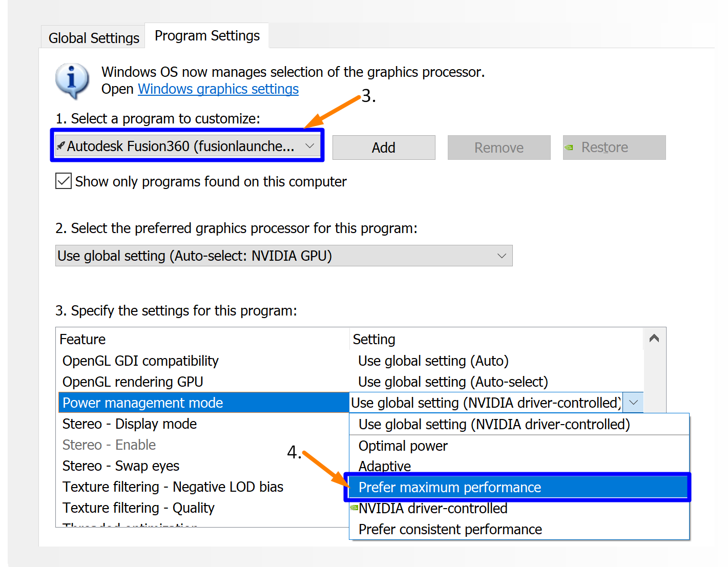Click the Fusion360 program icon in dropdown
The height and width of the screenshot is (567, 728).
click(61, 146)
